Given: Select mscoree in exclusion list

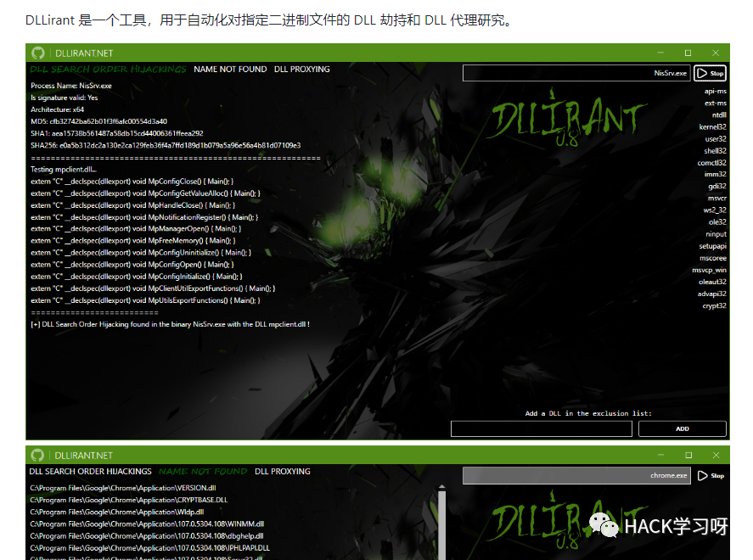Looking at the screenshot, I should (x=713, y=258).
